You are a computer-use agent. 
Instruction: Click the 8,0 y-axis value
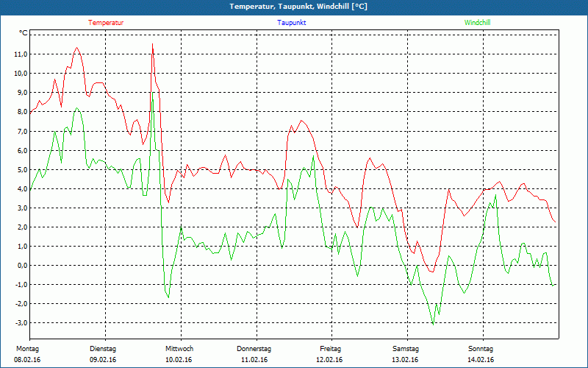22,112
